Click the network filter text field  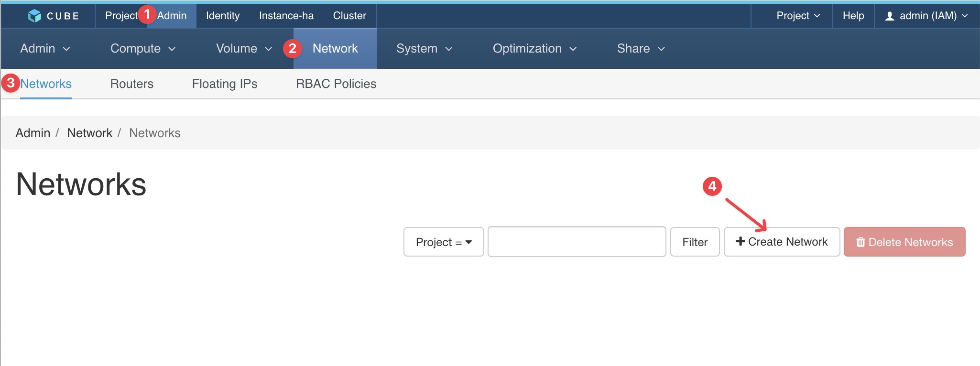point(577,242)
